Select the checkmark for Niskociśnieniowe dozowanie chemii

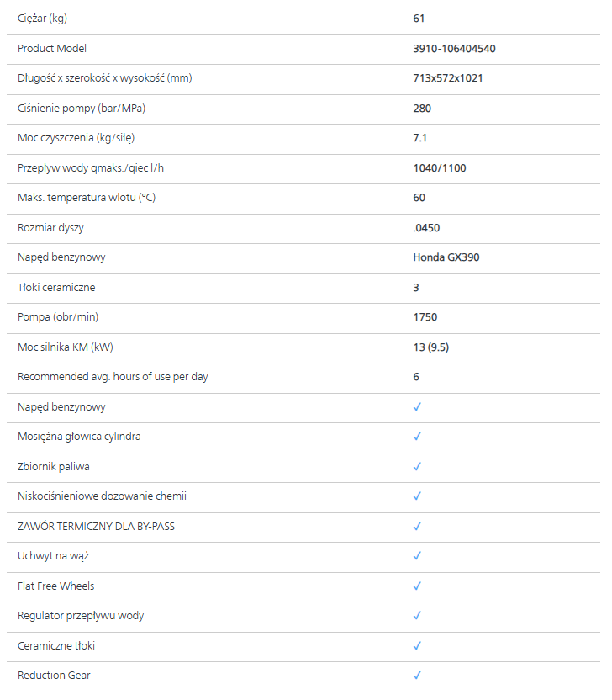(417, 496)
